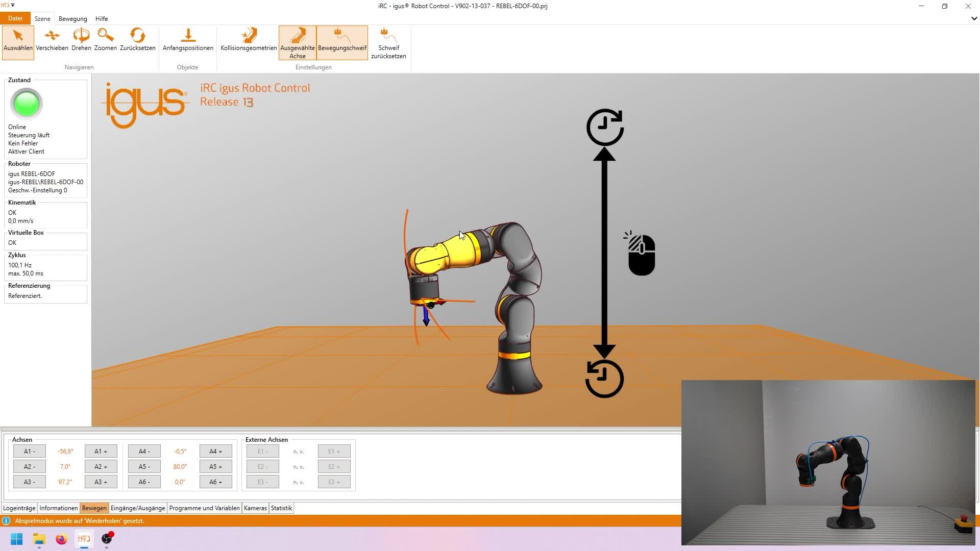Launch Firefox from the taskbar
Image resolution: width=980 pixels, height=551 pixels.
coord(62,539)
